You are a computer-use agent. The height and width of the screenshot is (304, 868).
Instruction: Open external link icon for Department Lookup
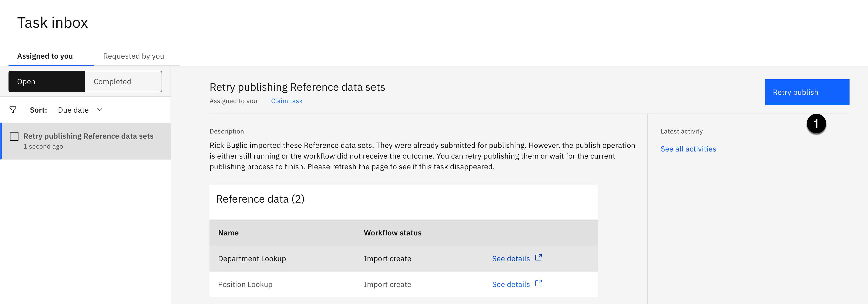tap(538, 258)
